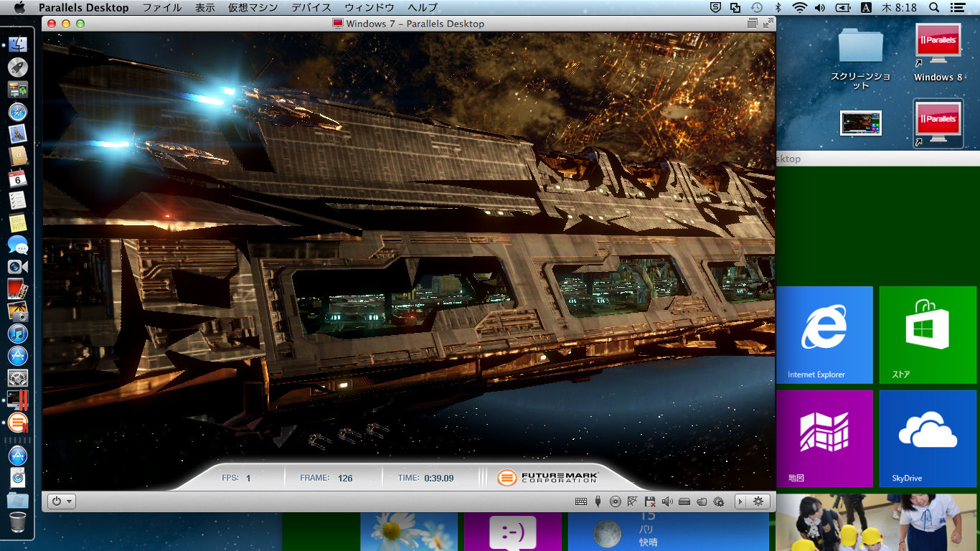This screenshot has height=551, width=980.
Task: Open Photo Booth icon in Dock
Action: pyautogui.click(x=17, y=289)
